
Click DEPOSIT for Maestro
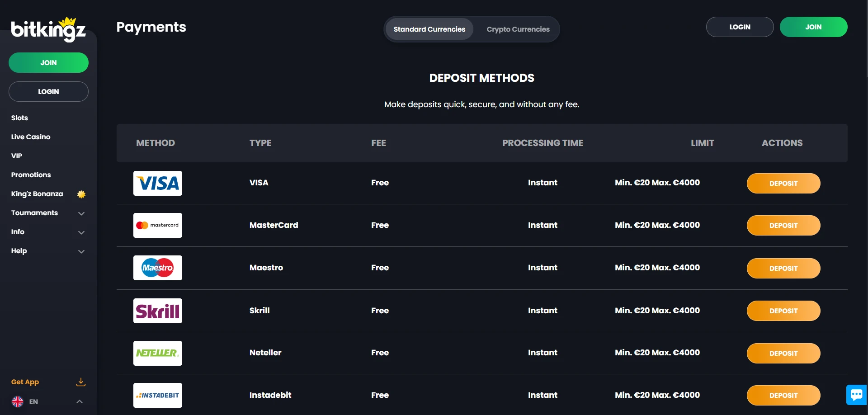(x=783, y=268)
